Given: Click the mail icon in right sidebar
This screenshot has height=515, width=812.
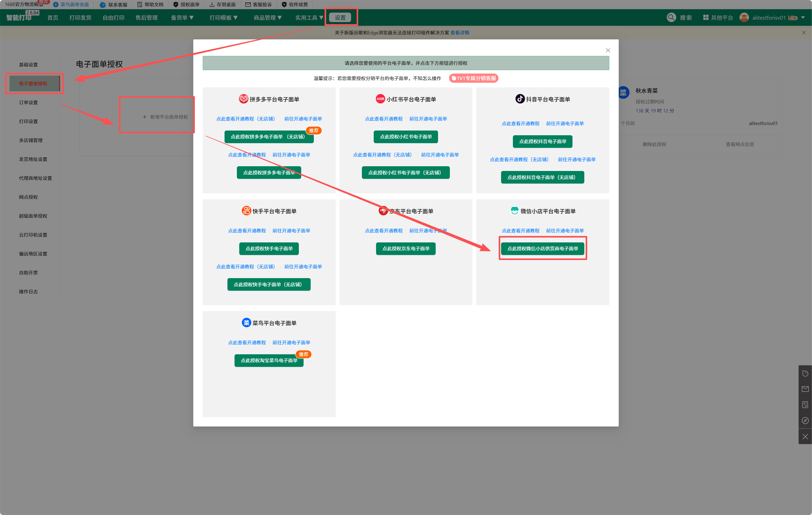Looking at the screenshot, I should tap(805, 389).
